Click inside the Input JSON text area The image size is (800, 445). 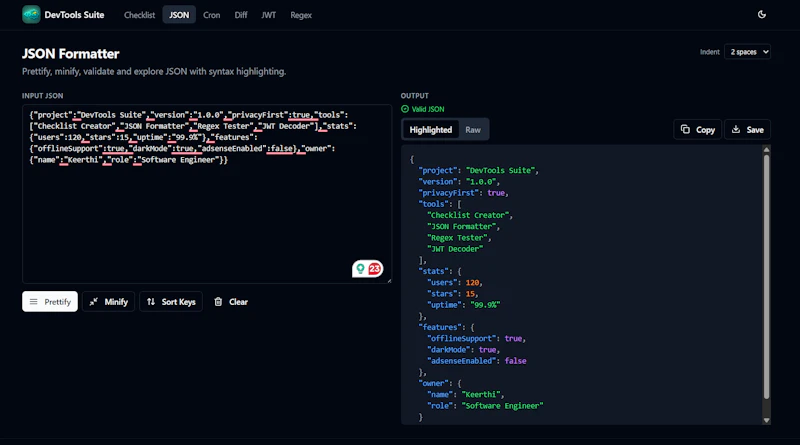[207, 194]
